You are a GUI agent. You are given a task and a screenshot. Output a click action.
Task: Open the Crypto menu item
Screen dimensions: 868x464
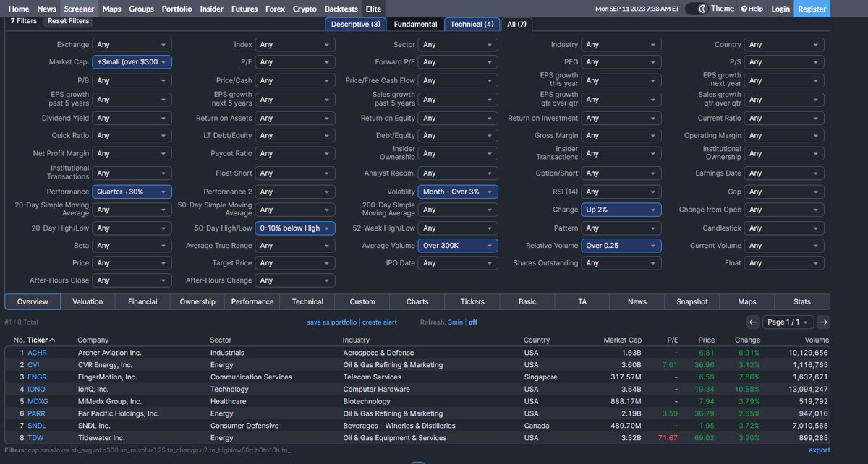(305, 9)
